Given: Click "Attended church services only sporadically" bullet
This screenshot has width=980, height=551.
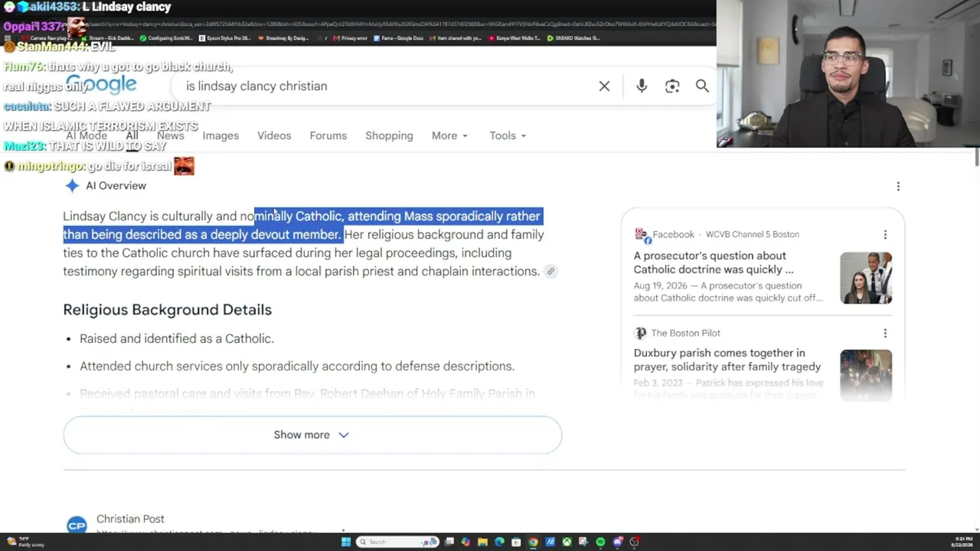Looking at the screenshot, I should pos(297,366).
